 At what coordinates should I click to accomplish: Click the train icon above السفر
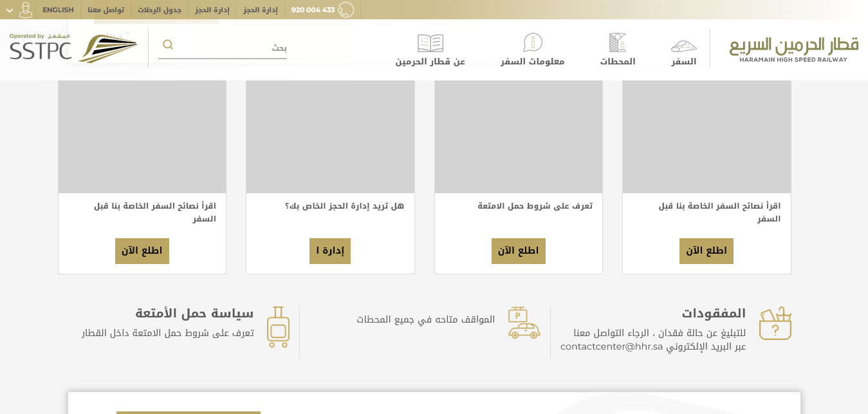point(684,45)
